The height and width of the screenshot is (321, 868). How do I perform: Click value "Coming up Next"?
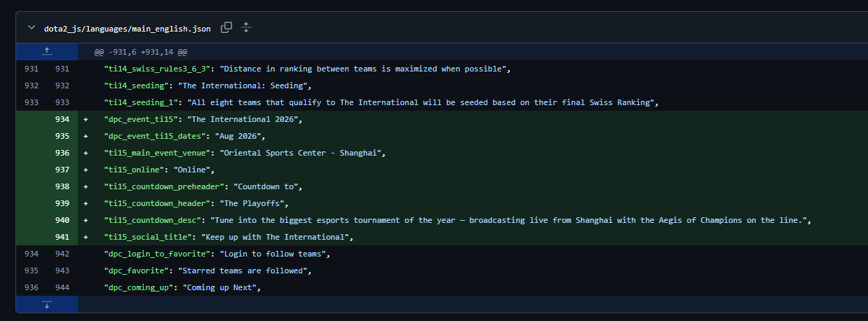[222, 287]
